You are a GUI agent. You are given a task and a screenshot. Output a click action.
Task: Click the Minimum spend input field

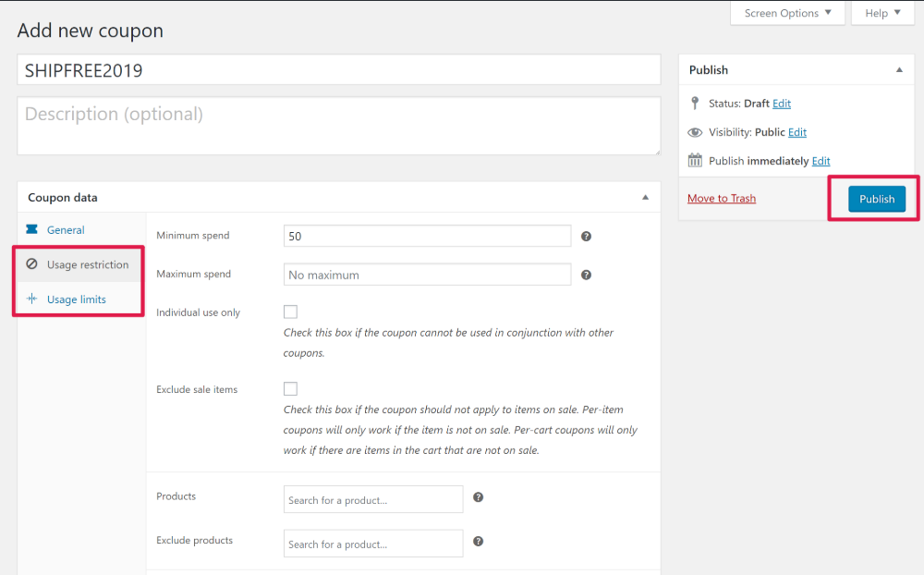pyautogui.click(x=427, y=236)
